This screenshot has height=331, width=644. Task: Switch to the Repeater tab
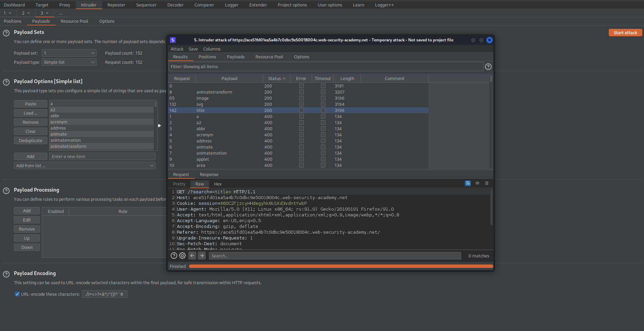(116, 5)
